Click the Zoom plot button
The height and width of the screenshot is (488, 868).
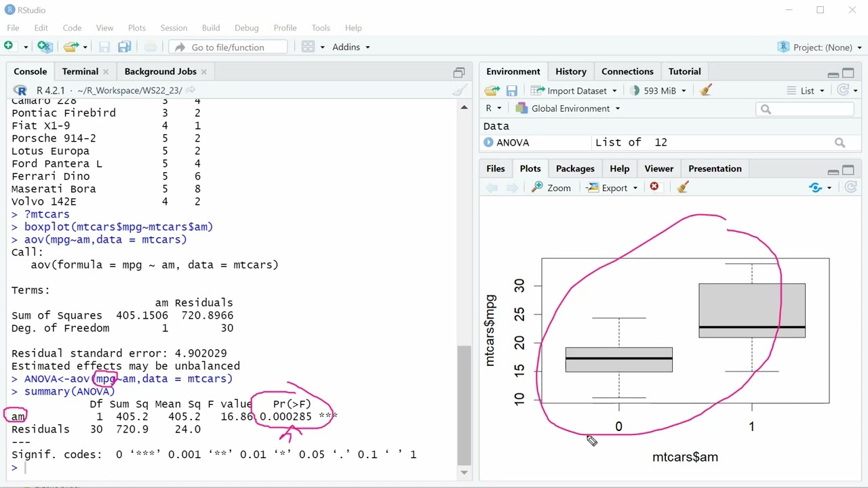tap(551, 188)
